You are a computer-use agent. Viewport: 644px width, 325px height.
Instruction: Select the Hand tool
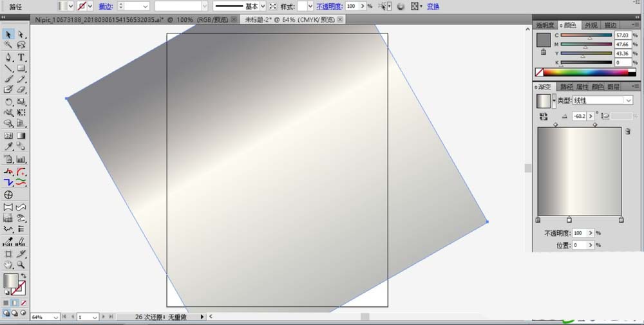(x=8, y=265)
